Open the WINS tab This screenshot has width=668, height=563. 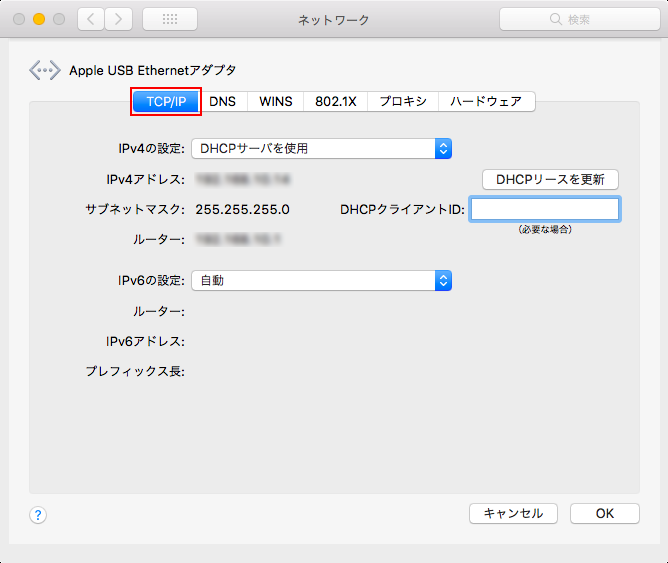tap(276, 101)
